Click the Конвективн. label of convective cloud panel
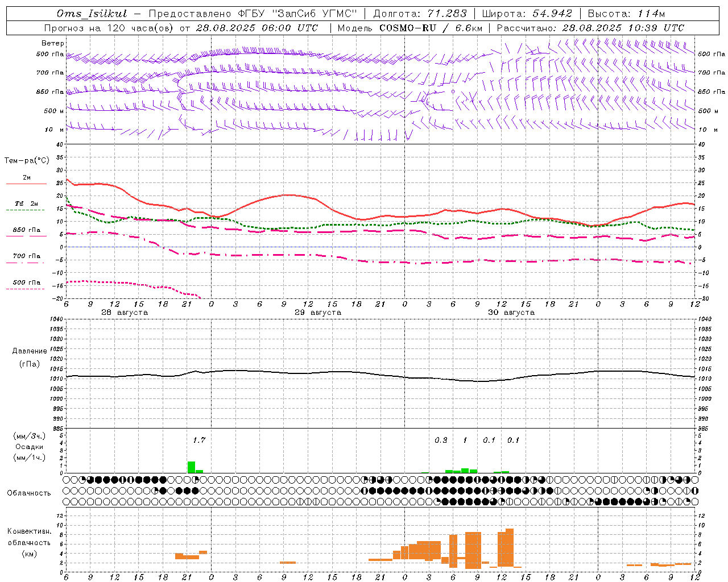 click(29, 531)
